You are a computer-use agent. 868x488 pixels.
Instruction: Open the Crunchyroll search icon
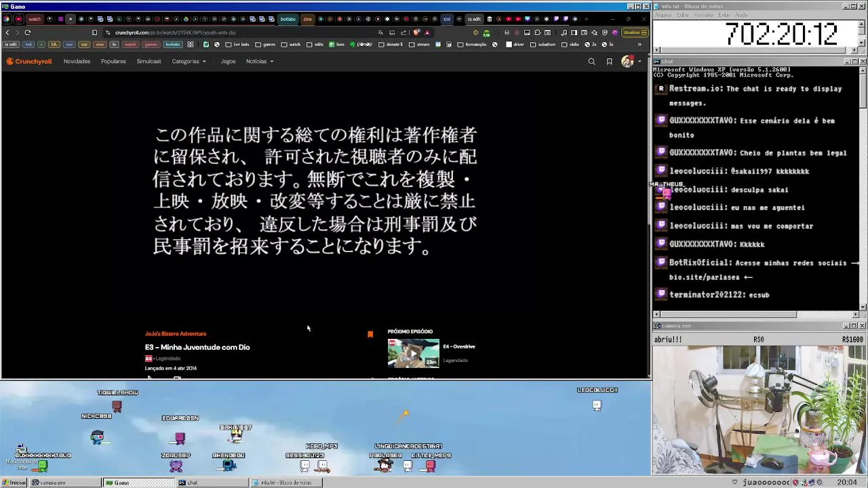pyautogui.click(x=591, y=62)
